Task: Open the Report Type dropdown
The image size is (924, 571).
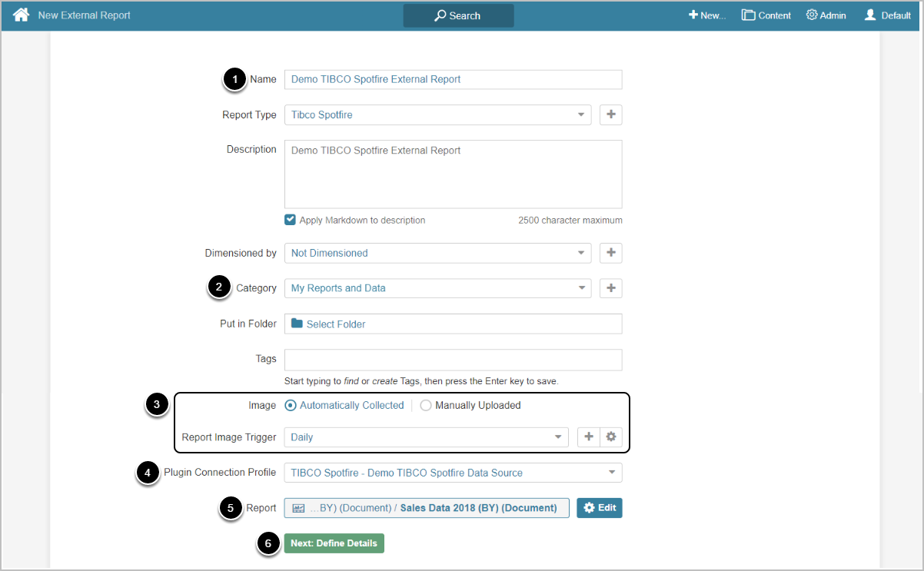Action: point(437,115)
